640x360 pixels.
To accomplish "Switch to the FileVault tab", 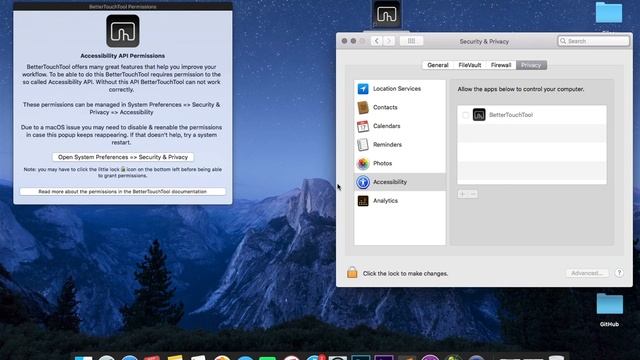I will coord(469,65).
